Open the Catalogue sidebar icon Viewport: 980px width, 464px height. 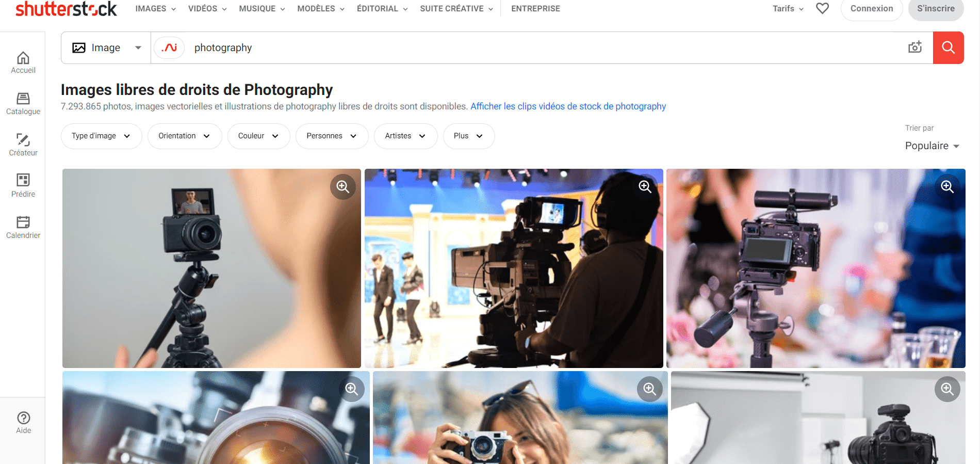click(x=23, y=104)
